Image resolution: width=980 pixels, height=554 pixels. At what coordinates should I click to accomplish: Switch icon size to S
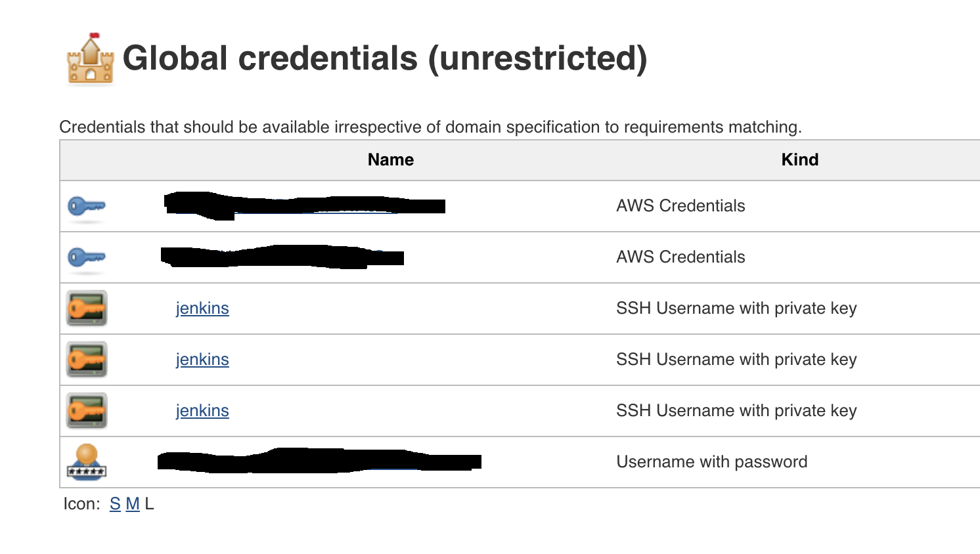click(115, 504)
